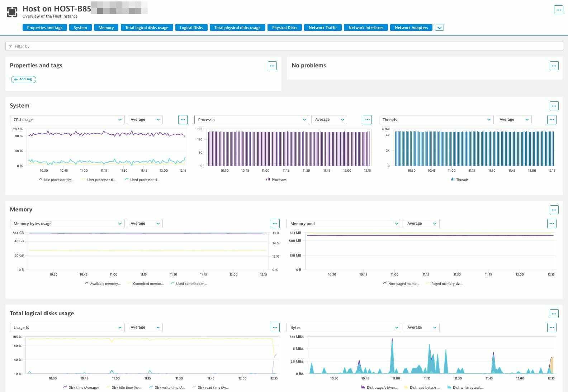Jump to Network Adapters tab
Image resolution: width=568 pixels, height=392 pixels.
click(x=411, y=28)
